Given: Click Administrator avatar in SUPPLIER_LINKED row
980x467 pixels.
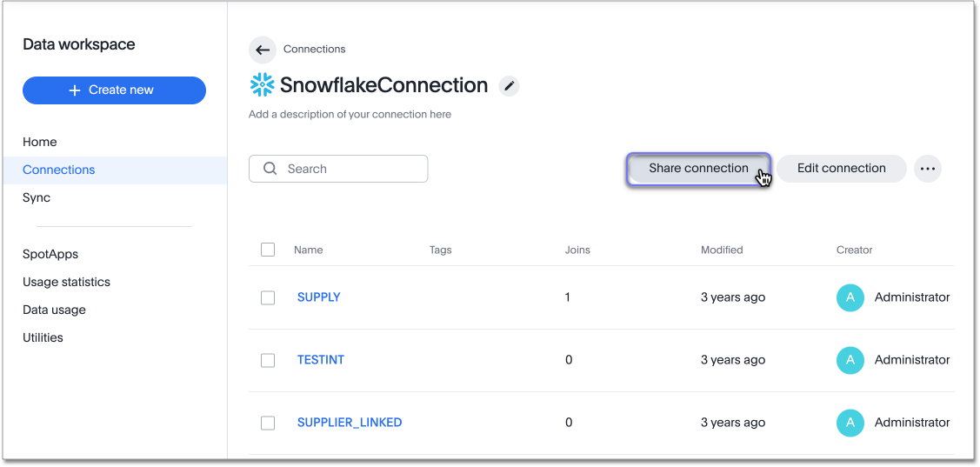Looking at the screenshot, I should pos(850,423).
